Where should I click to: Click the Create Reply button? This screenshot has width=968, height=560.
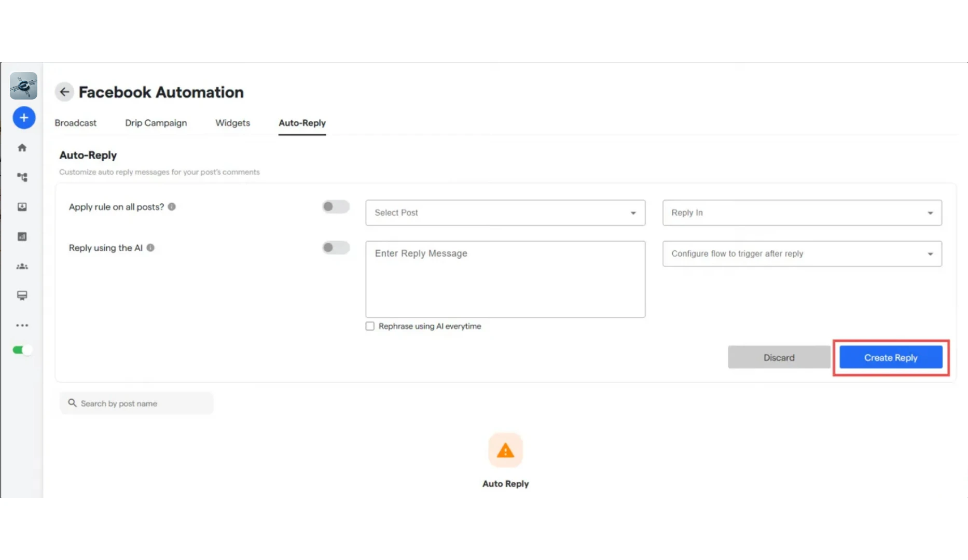891,357
